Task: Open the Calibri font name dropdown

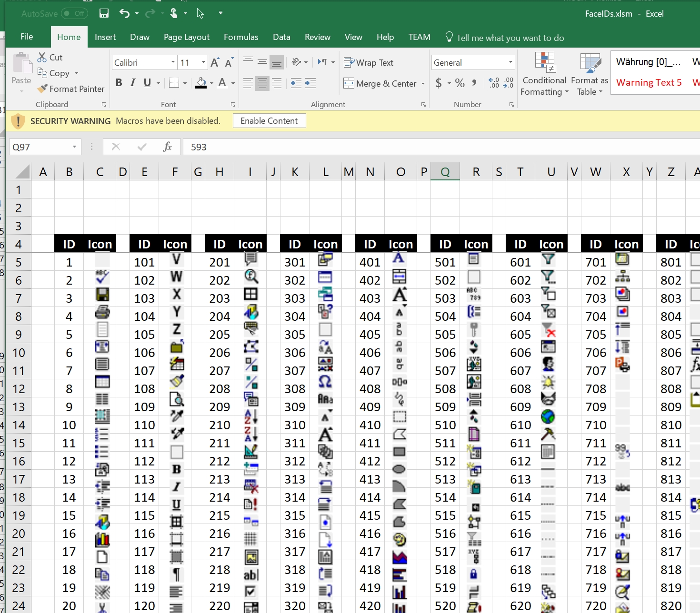Action: pos(173,62)
